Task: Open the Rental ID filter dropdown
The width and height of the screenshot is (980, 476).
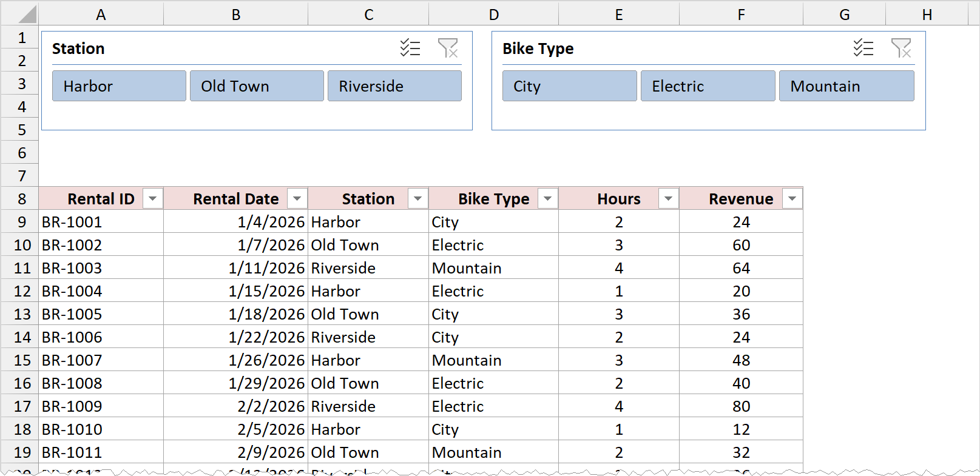Action: pos(153,199)
